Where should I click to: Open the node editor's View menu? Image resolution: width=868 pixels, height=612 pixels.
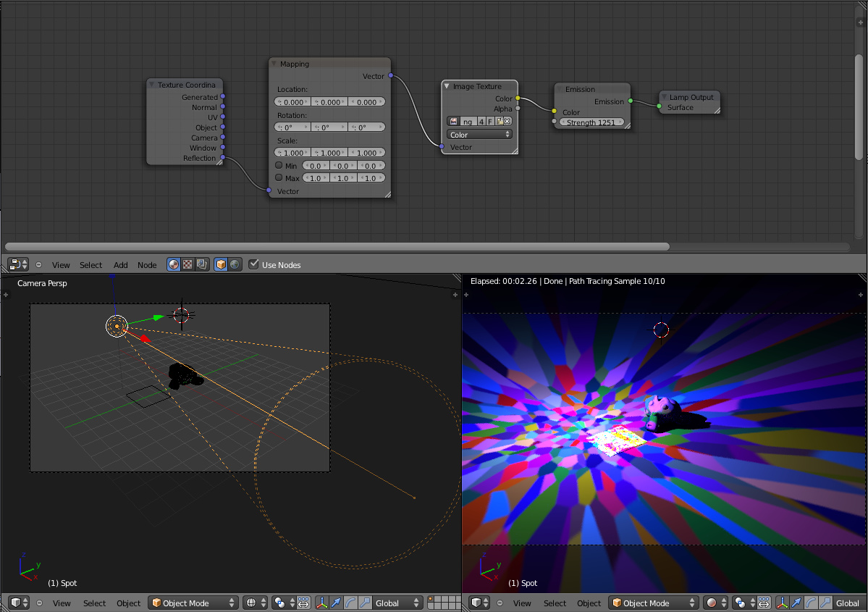point(61,265)
